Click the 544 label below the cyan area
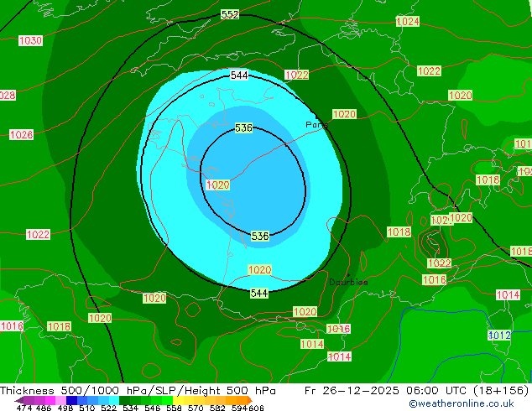The height and width of the screenshot is (411, 532). 259,293
